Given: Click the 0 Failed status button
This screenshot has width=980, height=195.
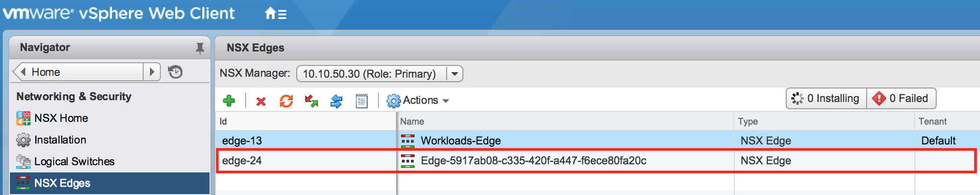Looking at the screenshot, I should point(901,98).
